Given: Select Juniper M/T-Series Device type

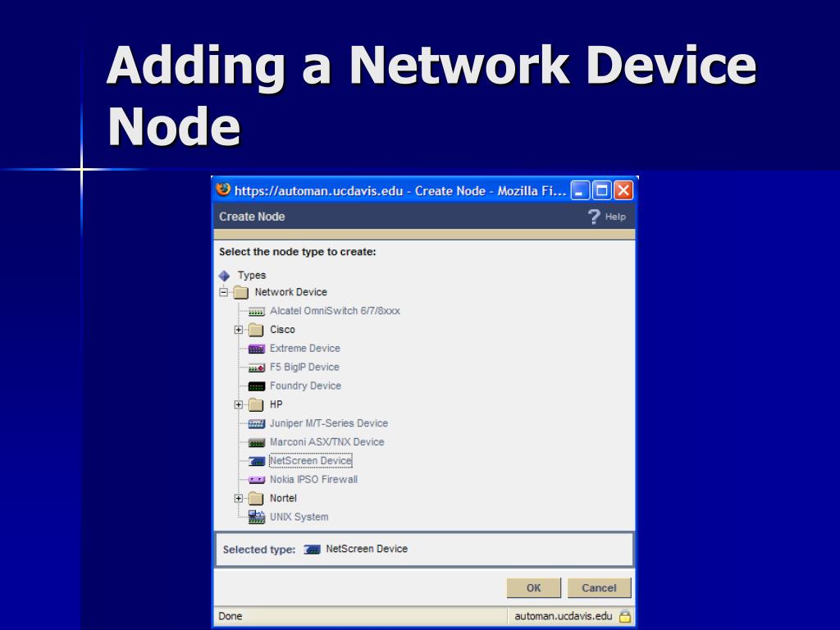Looking at the screenshot, I should pos(329,423).
